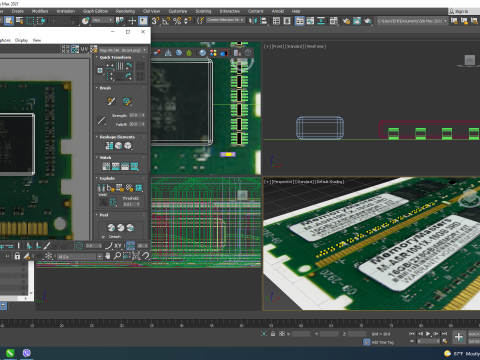Click the Mirror tool icon
480x360 pixels.
253,21
